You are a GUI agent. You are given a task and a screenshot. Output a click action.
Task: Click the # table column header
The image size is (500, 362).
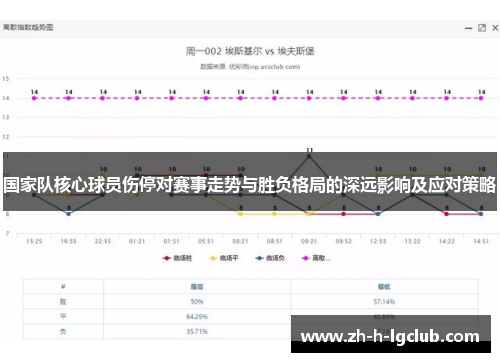(63, 286)
